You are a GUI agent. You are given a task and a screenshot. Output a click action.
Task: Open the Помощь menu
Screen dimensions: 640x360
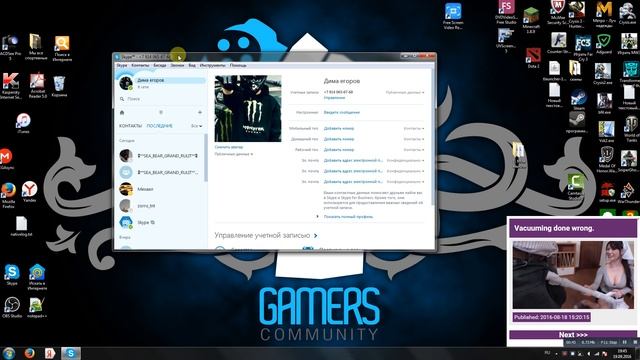pyautogui.click(x=238, y=65)
